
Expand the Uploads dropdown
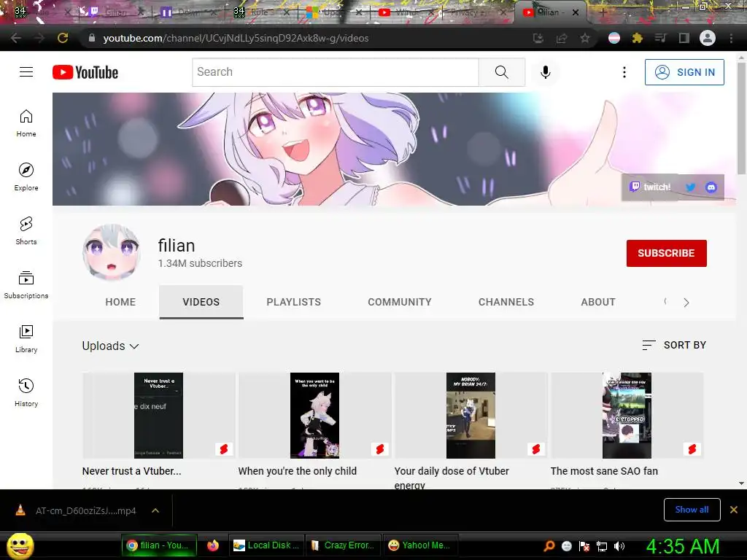coord(111,346)
